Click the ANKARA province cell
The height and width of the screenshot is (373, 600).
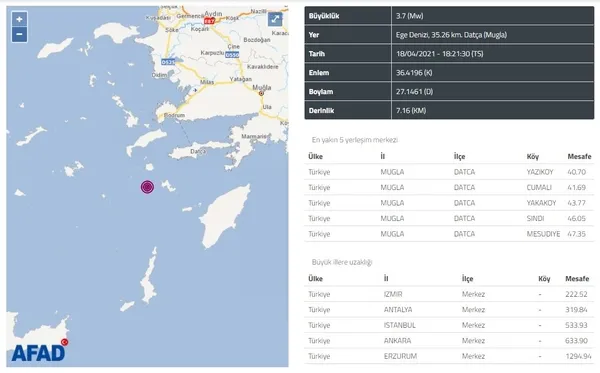tap(397, 341)
